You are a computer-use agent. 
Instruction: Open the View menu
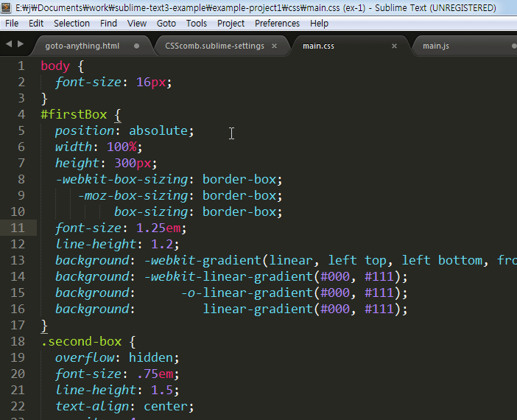(x=137, y=23)
